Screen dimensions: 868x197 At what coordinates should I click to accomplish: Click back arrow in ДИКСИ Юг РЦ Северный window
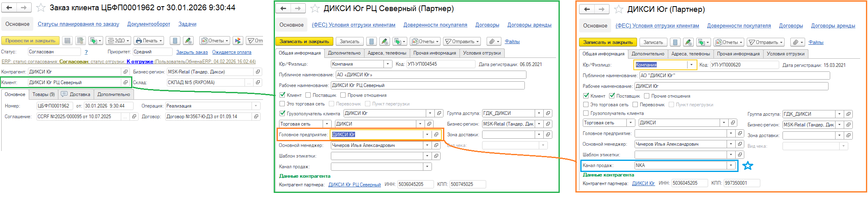(284, 8)
